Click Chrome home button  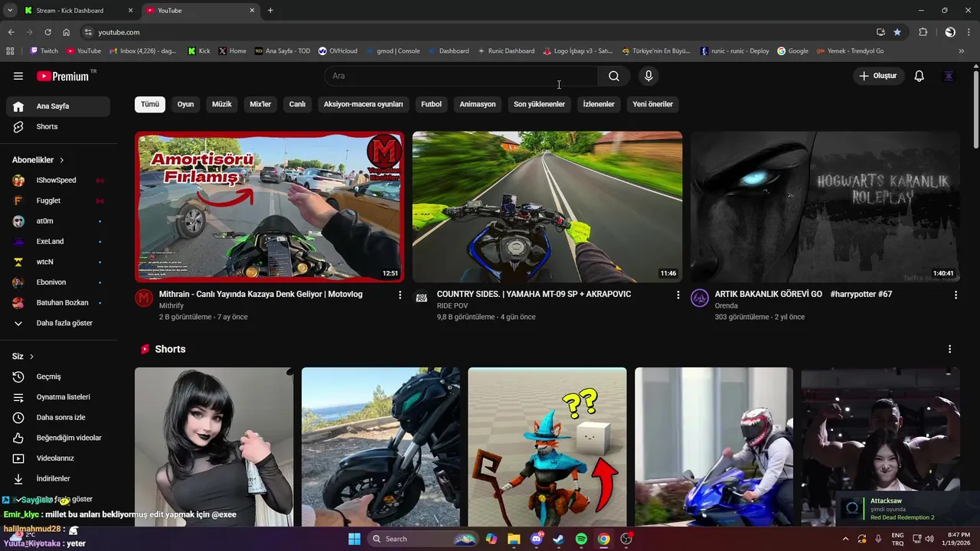(x=67, y=32)
